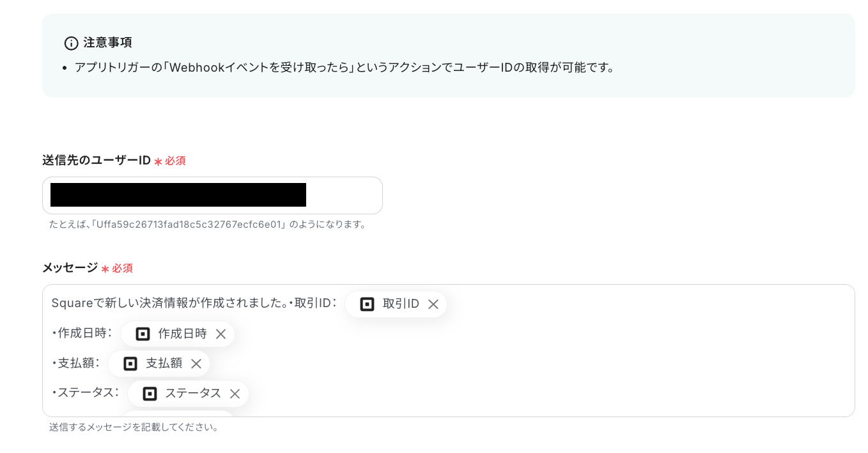This screenshot has height=453, width=868.
Task: Remove the 支払額 variable tag
Action: click(196, 363)
